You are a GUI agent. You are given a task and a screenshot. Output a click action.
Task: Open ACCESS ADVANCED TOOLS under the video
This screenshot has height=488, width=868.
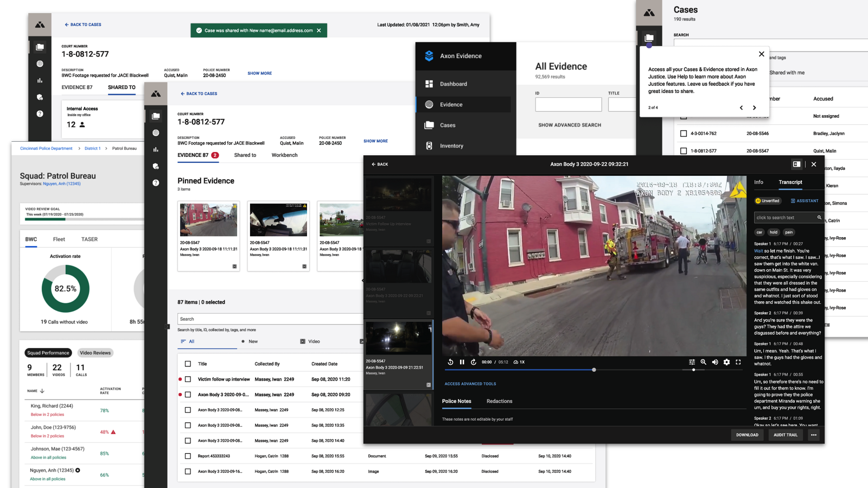point(470,384)
